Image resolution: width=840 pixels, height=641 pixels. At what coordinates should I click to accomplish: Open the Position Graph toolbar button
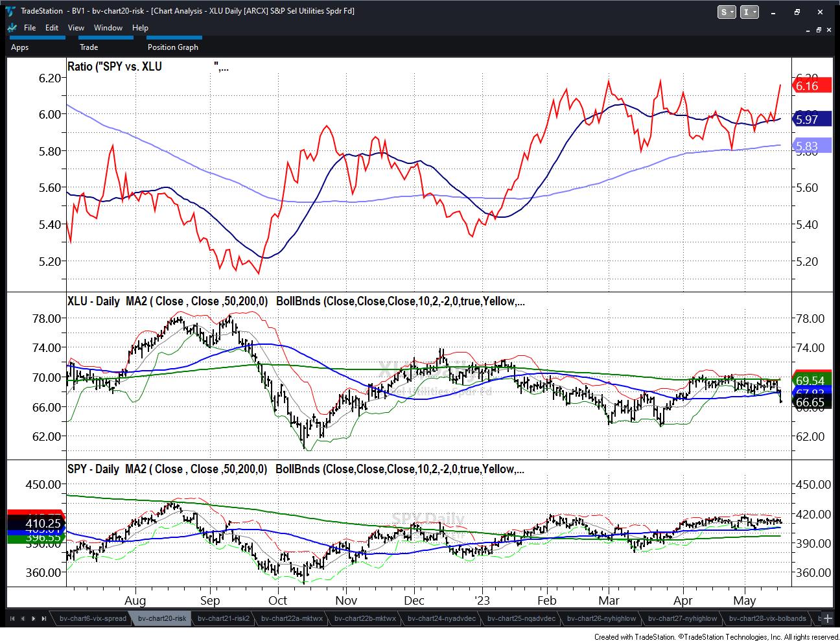click(x=172, y=47)
